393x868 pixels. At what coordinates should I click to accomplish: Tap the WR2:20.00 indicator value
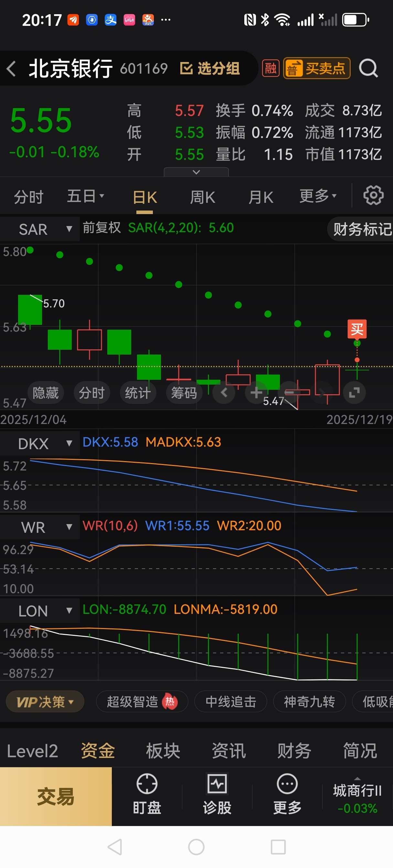click(249, 525)
